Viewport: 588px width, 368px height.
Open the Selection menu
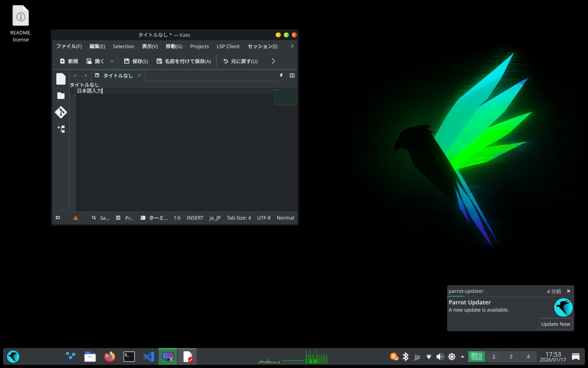123,46
